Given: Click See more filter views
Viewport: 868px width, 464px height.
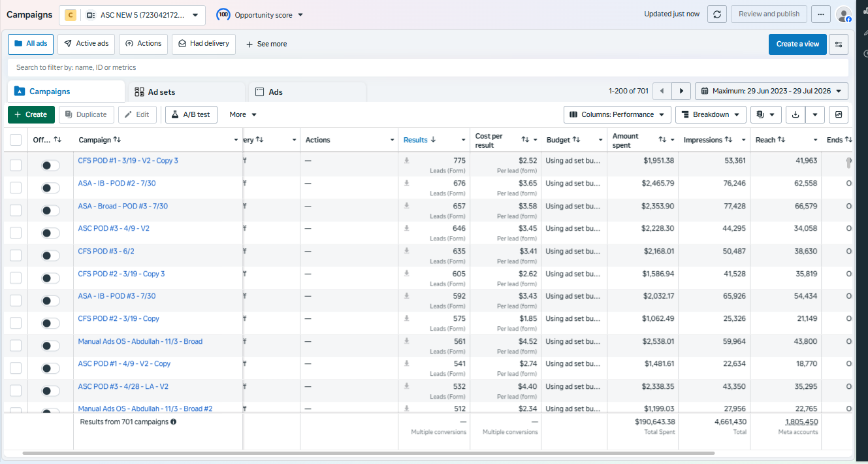Looking at the screenshot, I should [x=266, y=44].
